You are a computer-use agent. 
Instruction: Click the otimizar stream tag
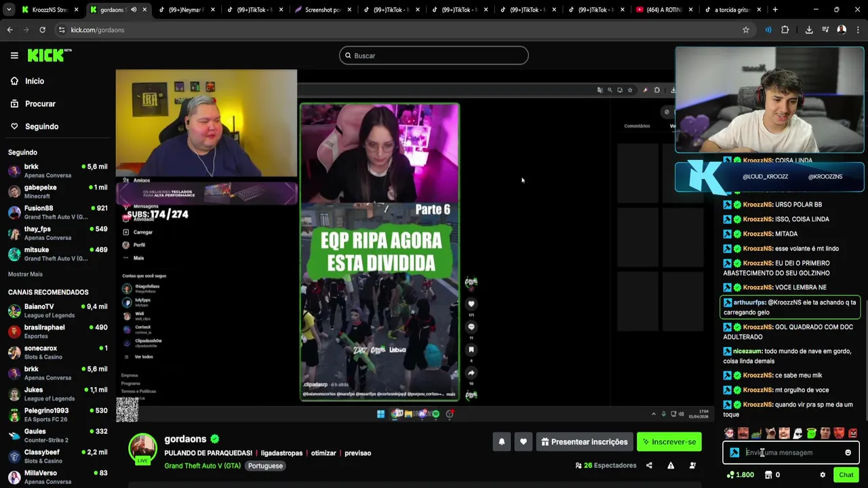click(x=323, y=453)
